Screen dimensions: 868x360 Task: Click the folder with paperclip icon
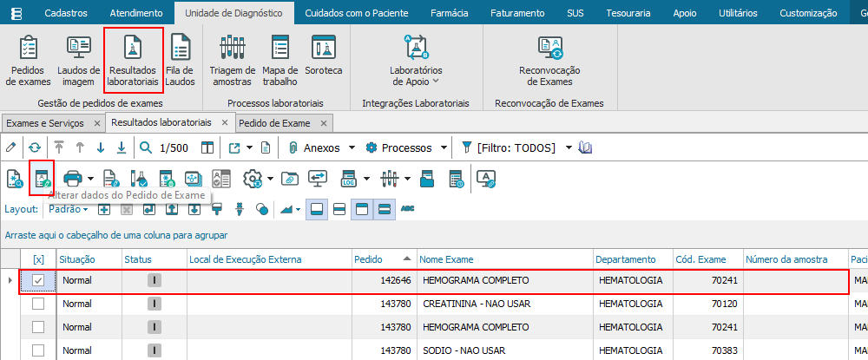[288, 178]
